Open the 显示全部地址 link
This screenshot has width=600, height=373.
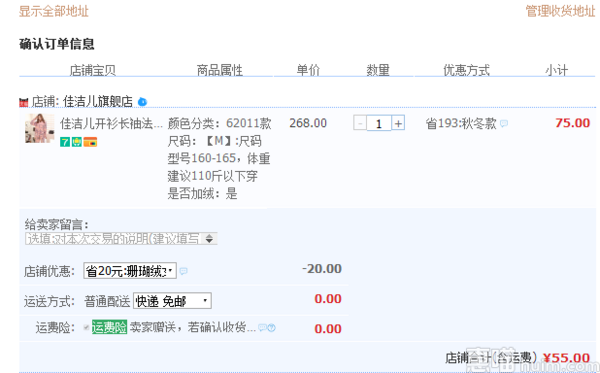point(54,11)
